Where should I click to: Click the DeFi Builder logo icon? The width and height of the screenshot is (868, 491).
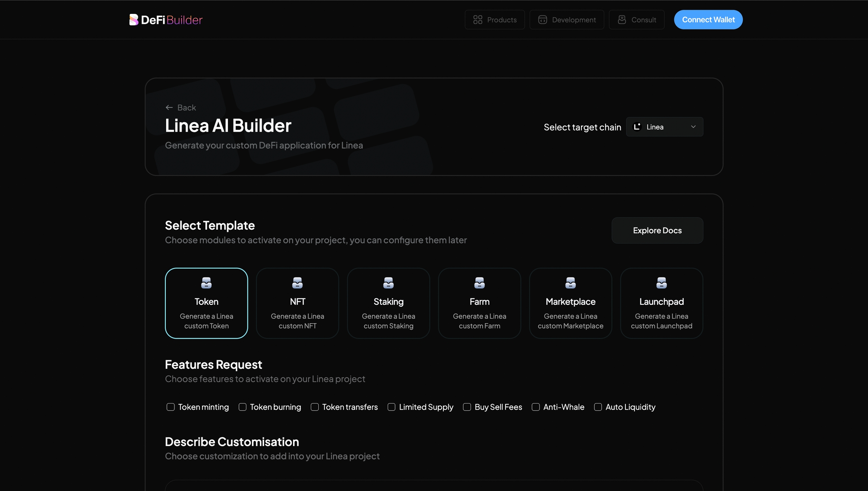tap(133, 20)
